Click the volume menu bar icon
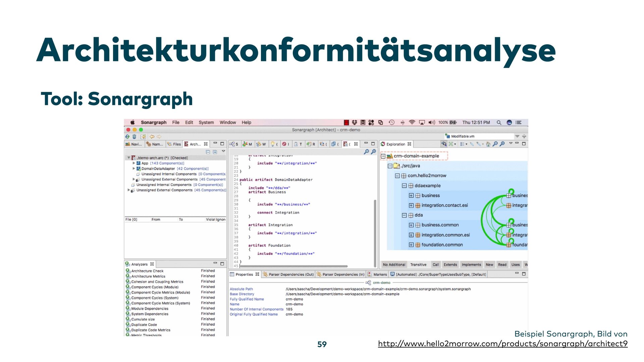This screenshot has width=644, height=362. coord(432,123)
